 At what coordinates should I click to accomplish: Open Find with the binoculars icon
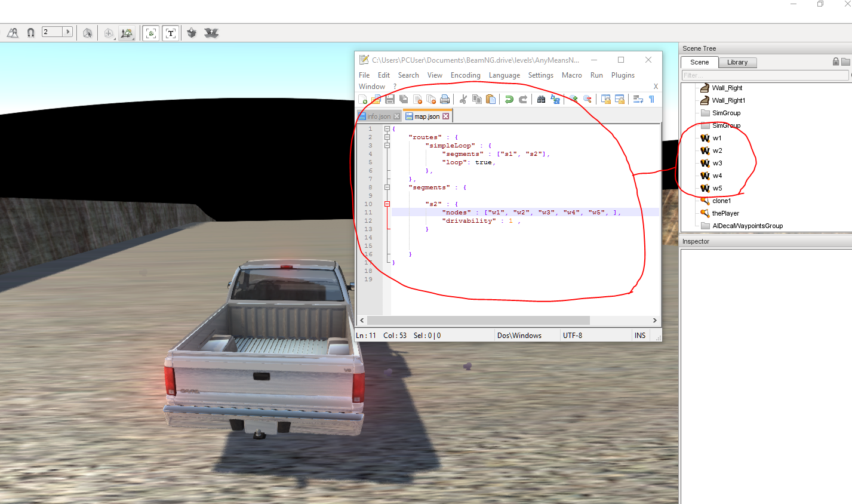click(x=541, y=99)
